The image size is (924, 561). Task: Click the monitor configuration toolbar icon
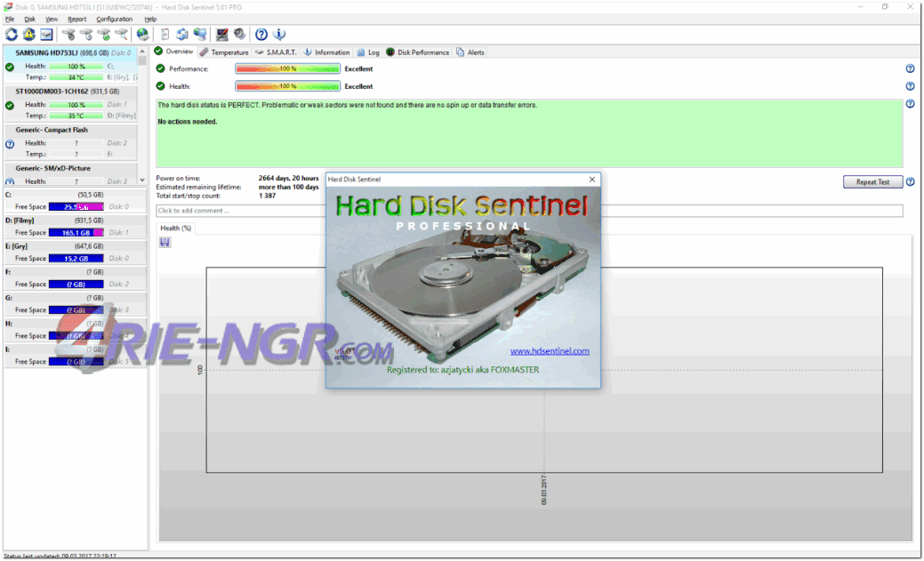222,34
